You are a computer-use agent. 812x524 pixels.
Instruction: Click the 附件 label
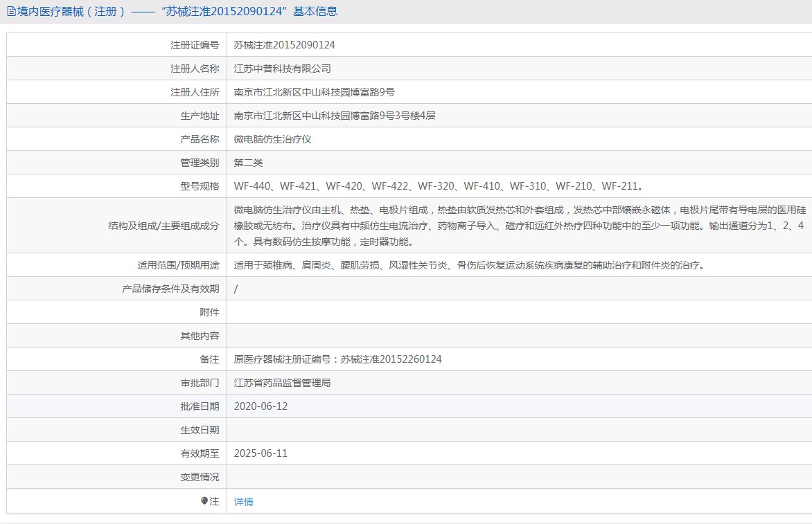(209, 312)
